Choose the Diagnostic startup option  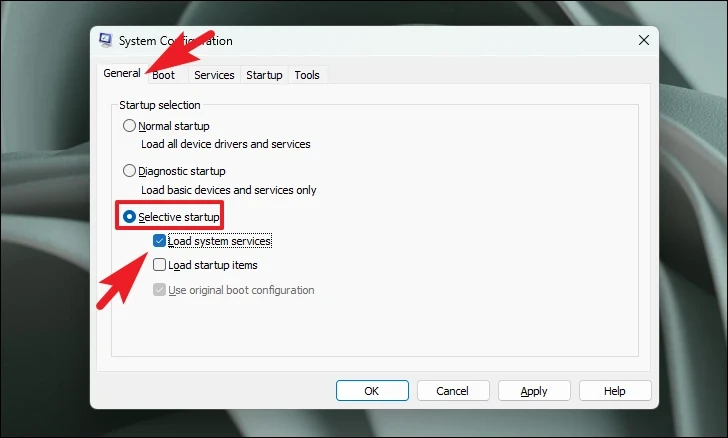pos(129,171)
